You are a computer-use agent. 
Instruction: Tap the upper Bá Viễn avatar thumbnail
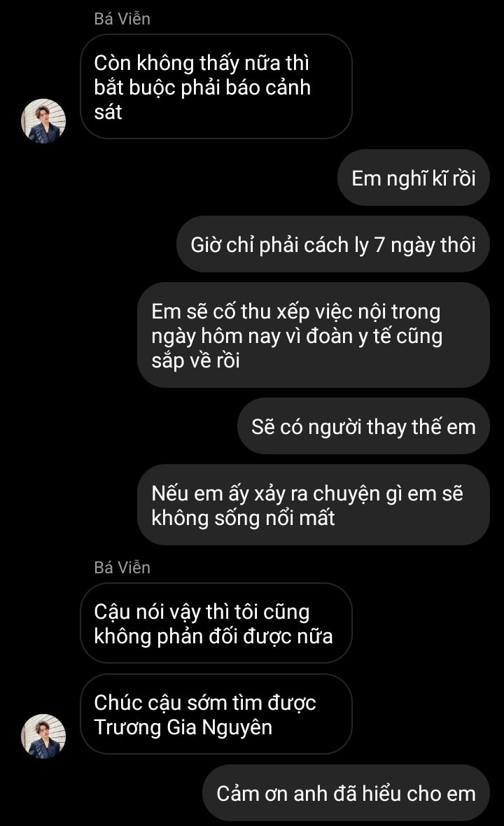[x=43, y=121]
